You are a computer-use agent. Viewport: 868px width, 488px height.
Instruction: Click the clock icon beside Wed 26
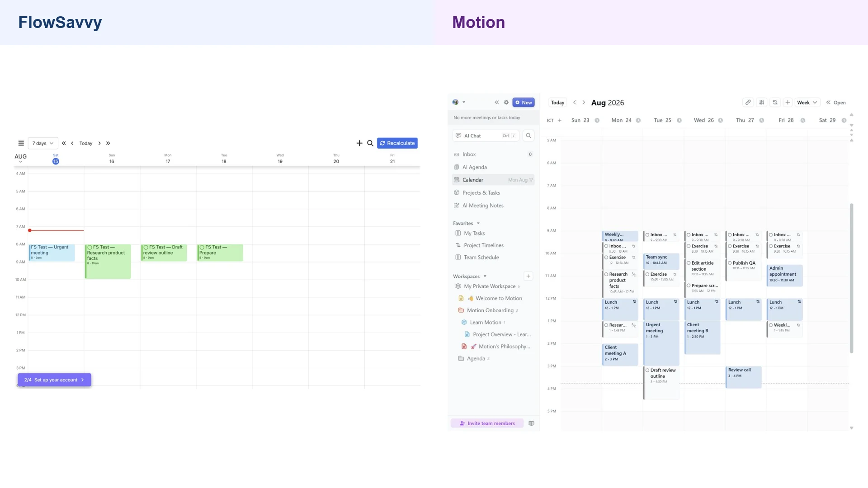[721, 120]
